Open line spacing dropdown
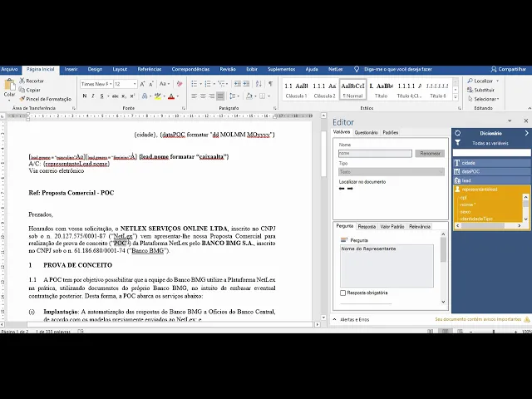The image size is (532, 399). pyautogui.click(x=233, y=96)
